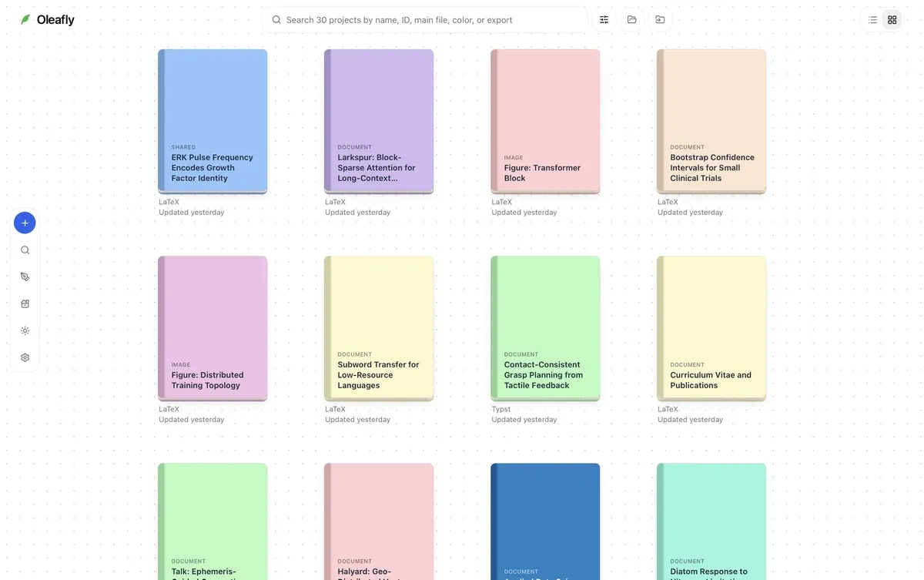924x580 pixels.
Task: Click the Typst label under Grasp Planning
Action: [501, 410]
